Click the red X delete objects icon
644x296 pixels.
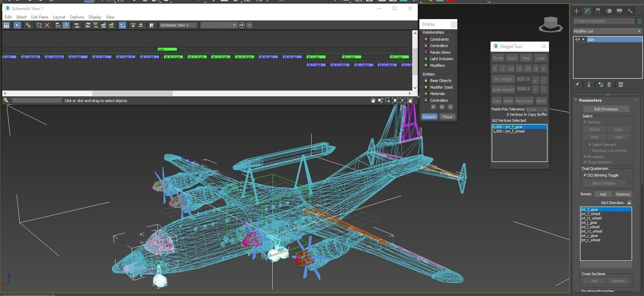pyautogui.click(x=47, y=25)
